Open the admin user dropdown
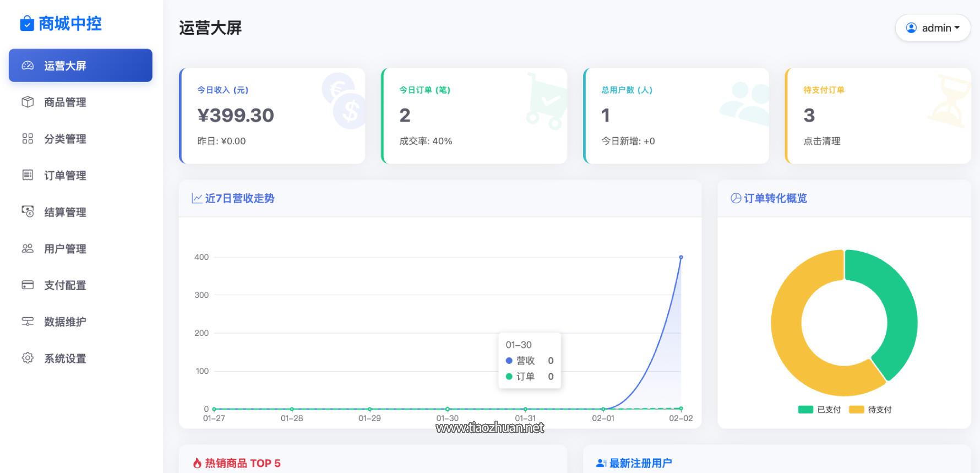980x473 pixels. coord(933,28)
